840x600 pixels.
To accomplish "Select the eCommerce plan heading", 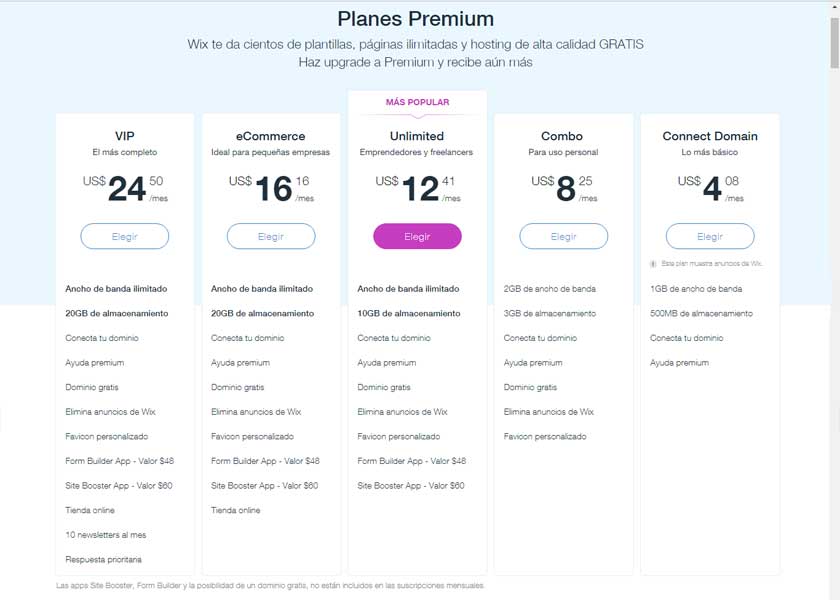I will point(271,136).
